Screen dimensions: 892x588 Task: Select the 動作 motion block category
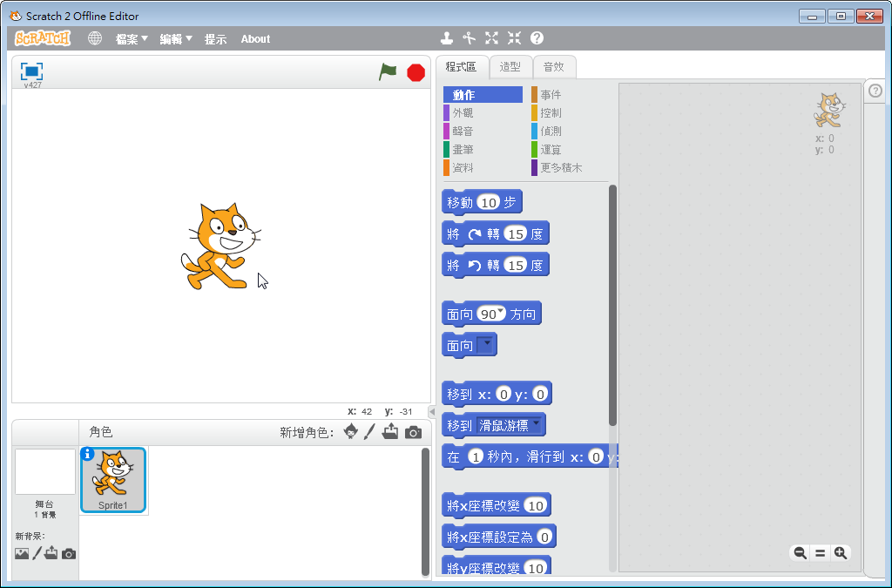coord(483,94)
